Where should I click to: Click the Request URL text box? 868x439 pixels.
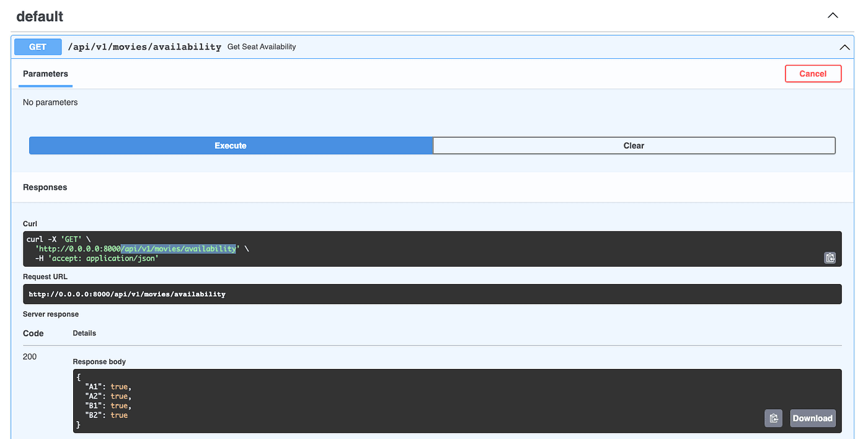coord(432,294)
